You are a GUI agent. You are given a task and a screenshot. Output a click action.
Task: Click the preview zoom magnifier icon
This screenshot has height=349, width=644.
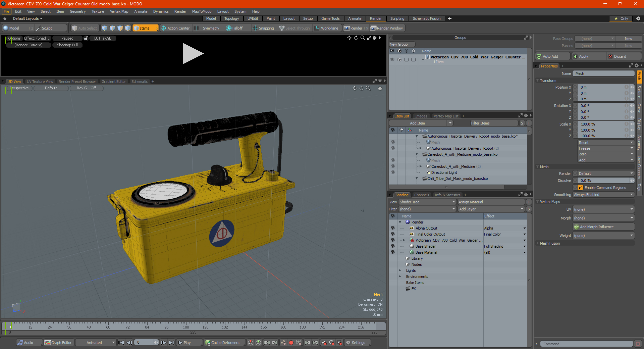click(x=363, y=38)
